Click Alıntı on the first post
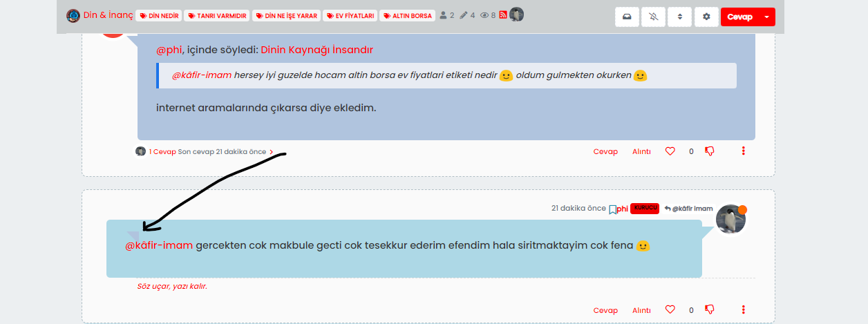This screenshot has height=324, width=868. tap(641, 152)
